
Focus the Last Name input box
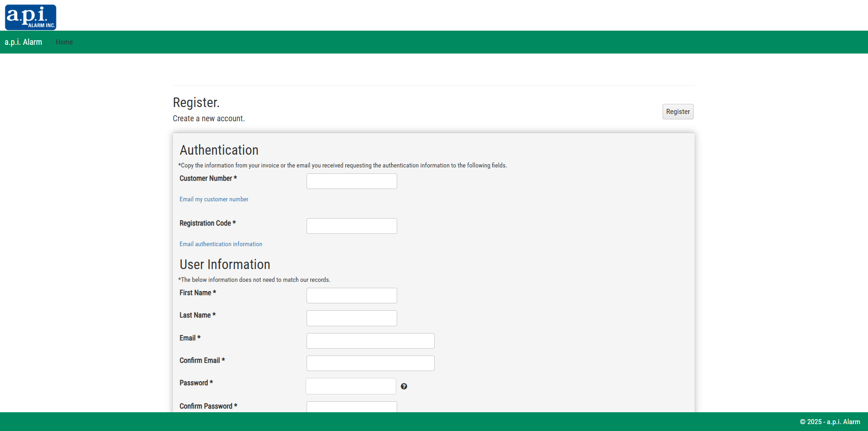(x=351, y=318)
